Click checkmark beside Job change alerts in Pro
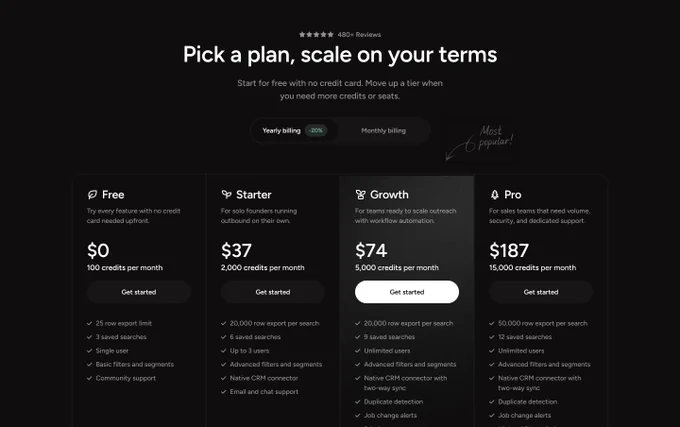680x427 pixels. coord(492,415)
